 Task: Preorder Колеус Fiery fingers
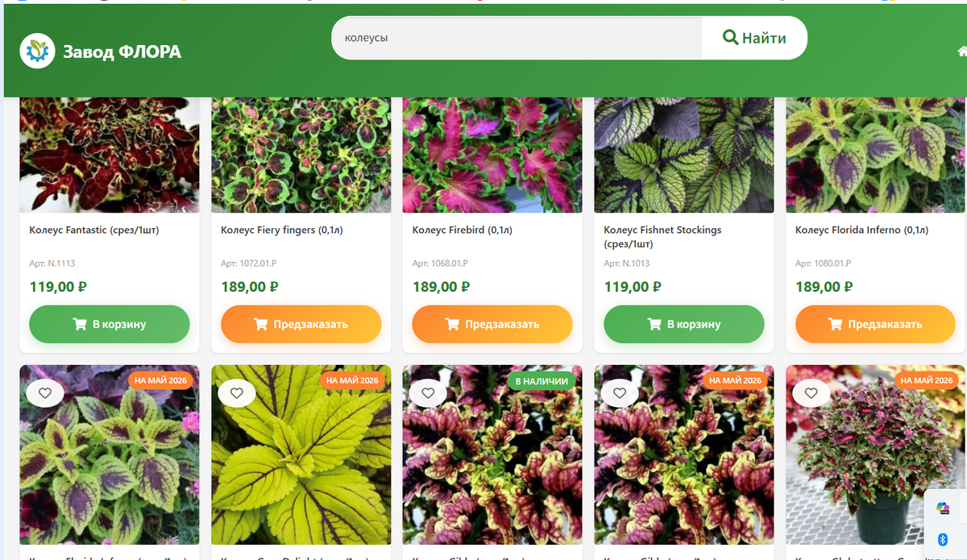[301, 324]
